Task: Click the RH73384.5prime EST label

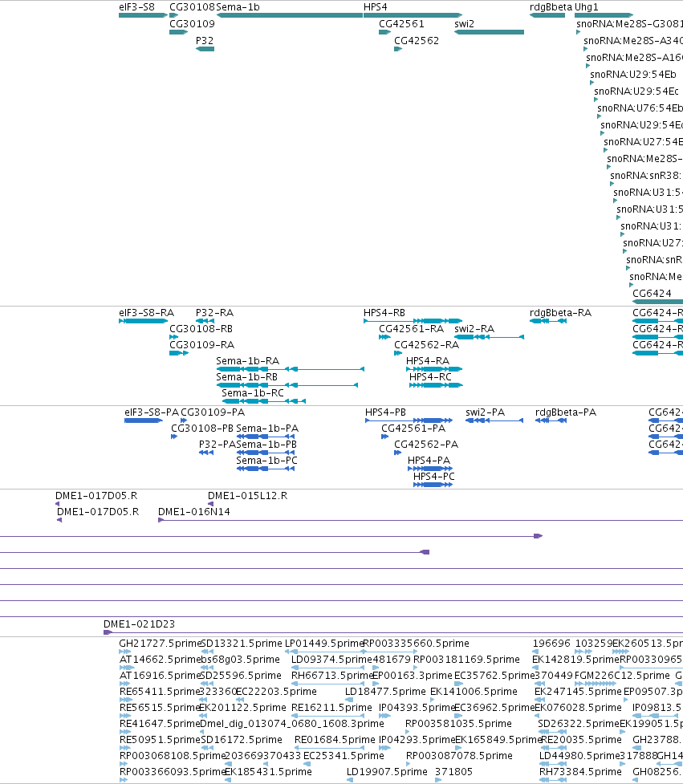Action: 580,771
